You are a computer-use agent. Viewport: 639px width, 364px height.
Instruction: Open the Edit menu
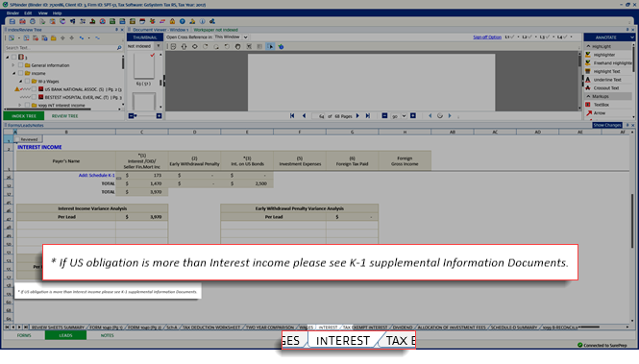coord(28,13)
